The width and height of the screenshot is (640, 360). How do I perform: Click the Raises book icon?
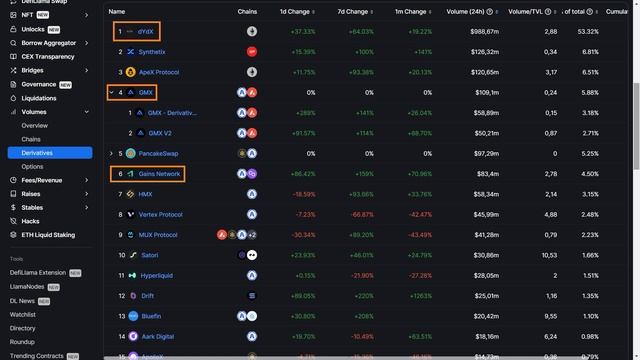[x=13, y=194]
